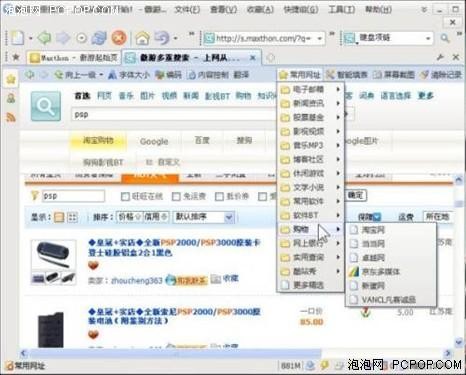Click the wrench icon right of tab bar

click(x=440, y=57)
